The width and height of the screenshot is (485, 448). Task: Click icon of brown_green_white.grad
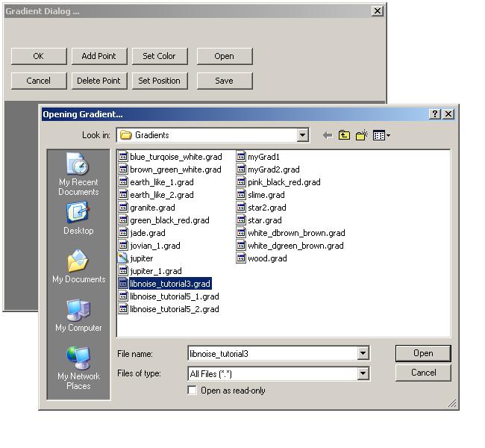click(x=123, y=169)
